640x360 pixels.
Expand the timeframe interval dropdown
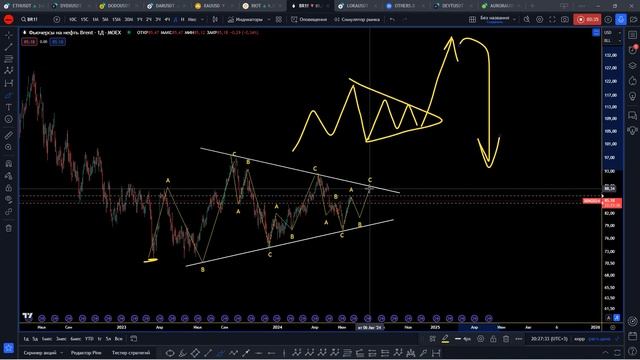(x=202, y=19)
